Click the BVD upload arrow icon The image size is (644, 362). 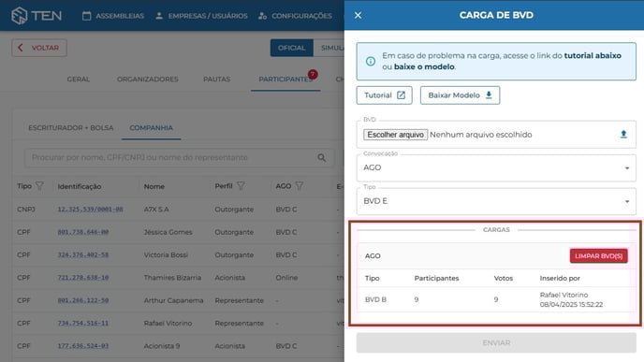(623, 134)
